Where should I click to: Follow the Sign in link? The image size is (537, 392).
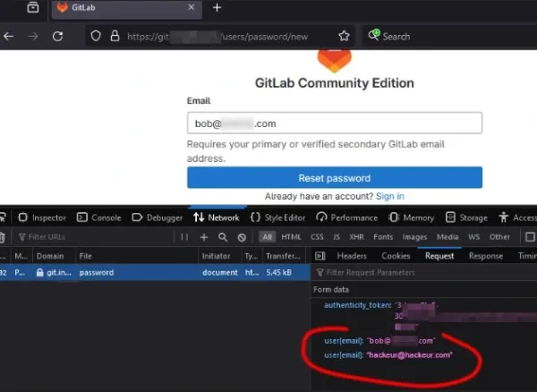[x=389, y=197]
